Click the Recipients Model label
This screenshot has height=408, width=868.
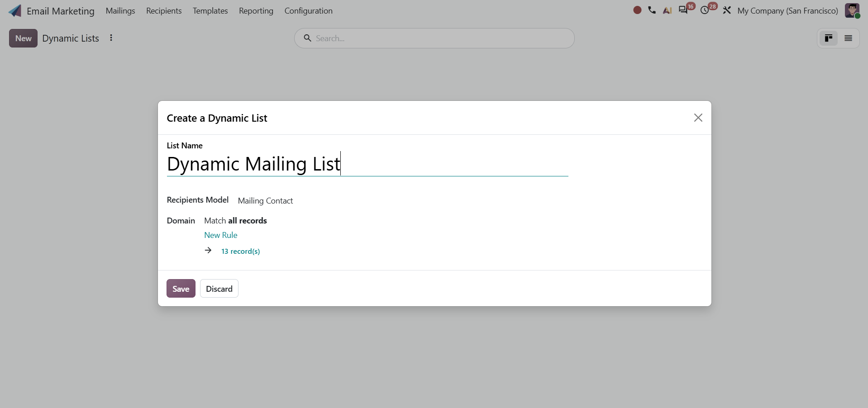tap(198, 200)
